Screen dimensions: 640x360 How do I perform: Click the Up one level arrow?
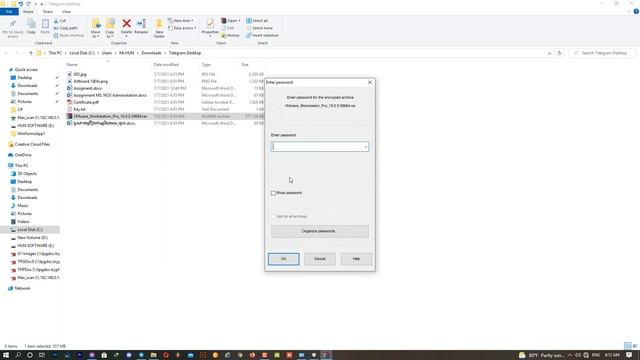(x=31, y=53)
